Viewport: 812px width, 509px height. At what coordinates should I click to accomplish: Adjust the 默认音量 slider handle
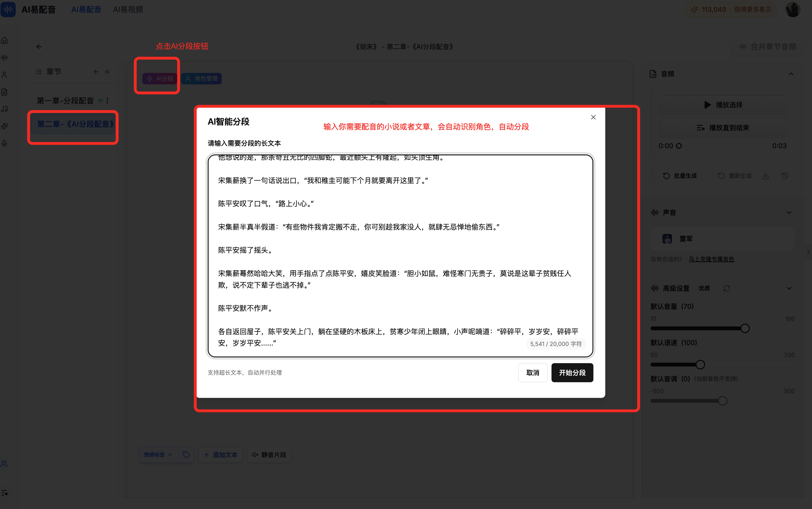click(745, 329)
